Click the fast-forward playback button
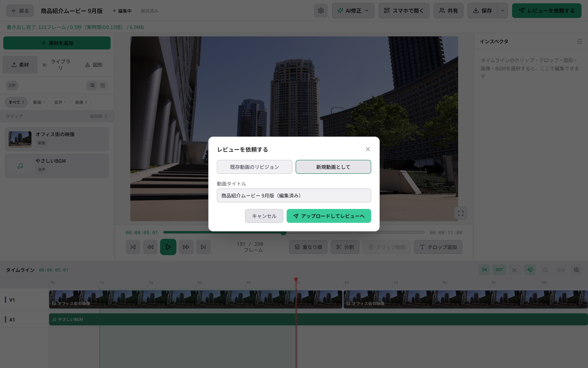The width and height of the screenshot is (588, 368). pyautogui.click(x=186, y=247)
